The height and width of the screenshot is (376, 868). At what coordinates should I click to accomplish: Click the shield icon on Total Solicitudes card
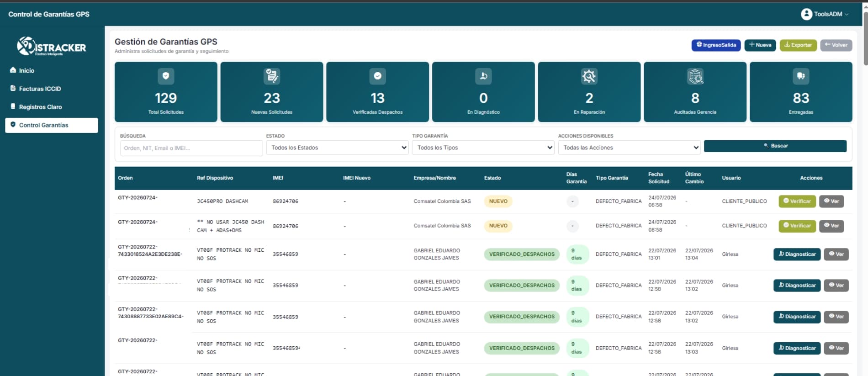(x=166, y=76)
